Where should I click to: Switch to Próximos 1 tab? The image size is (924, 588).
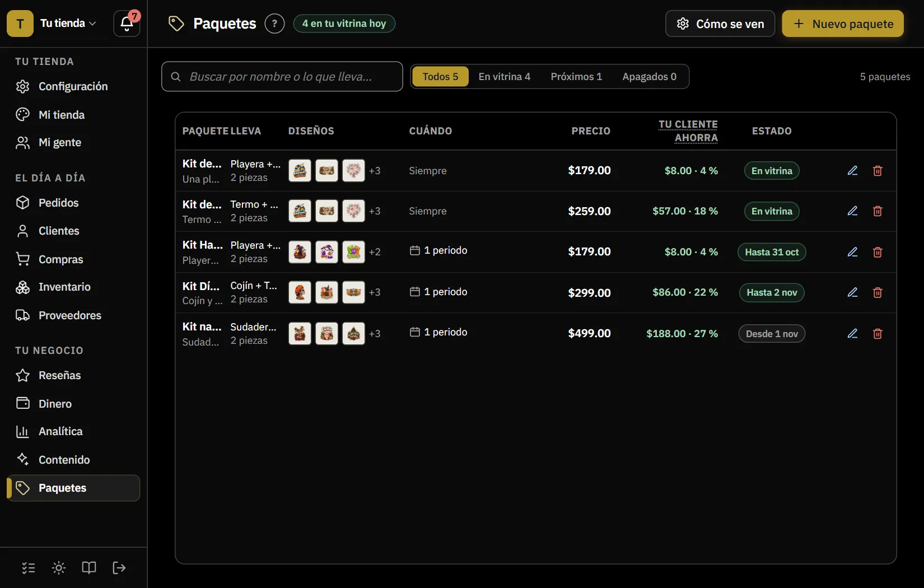576,77
